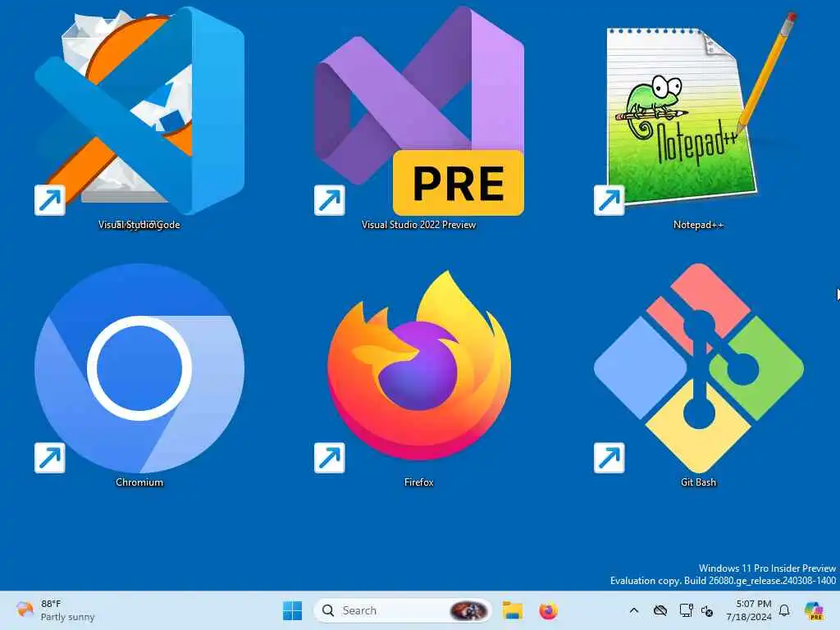
Task: Open Firefox from the taskbar
Action: (548, 610)
